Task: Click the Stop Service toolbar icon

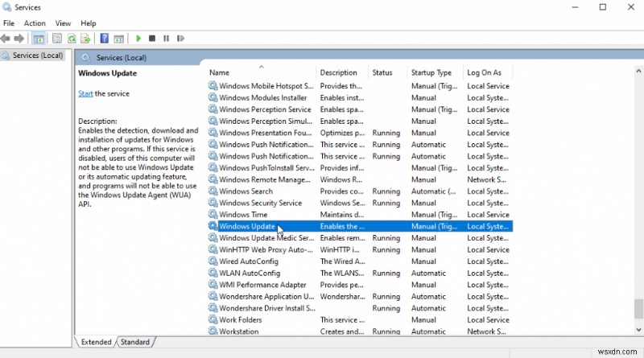Action: 152,38
